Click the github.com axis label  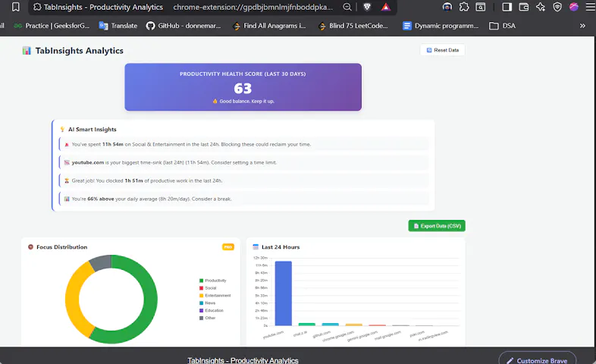[x=322, y=334]
